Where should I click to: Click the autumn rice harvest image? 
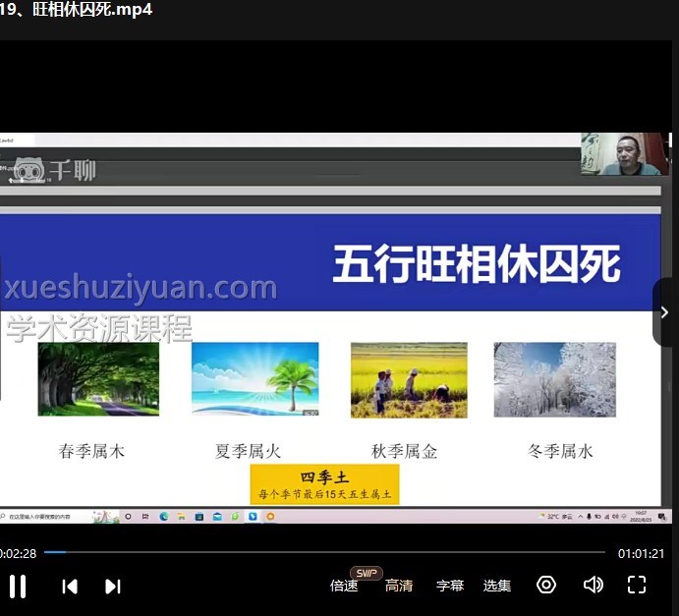(409, 379)
